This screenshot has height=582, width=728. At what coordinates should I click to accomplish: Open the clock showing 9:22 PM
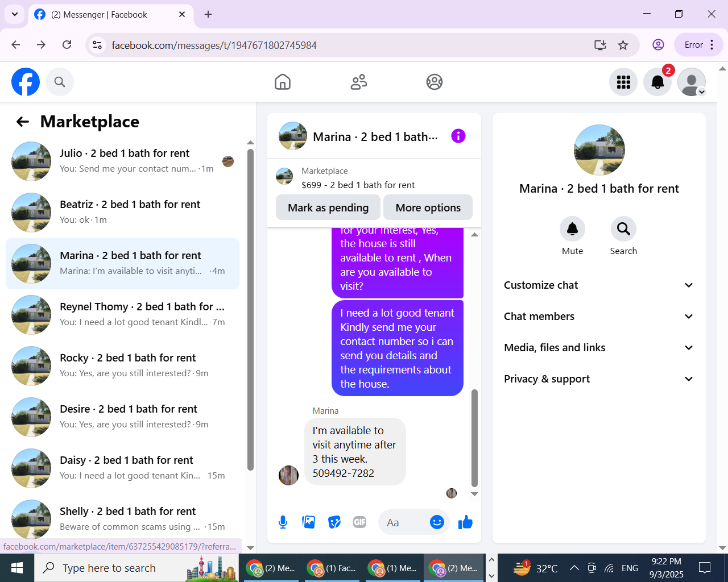(x=667, y=568)
